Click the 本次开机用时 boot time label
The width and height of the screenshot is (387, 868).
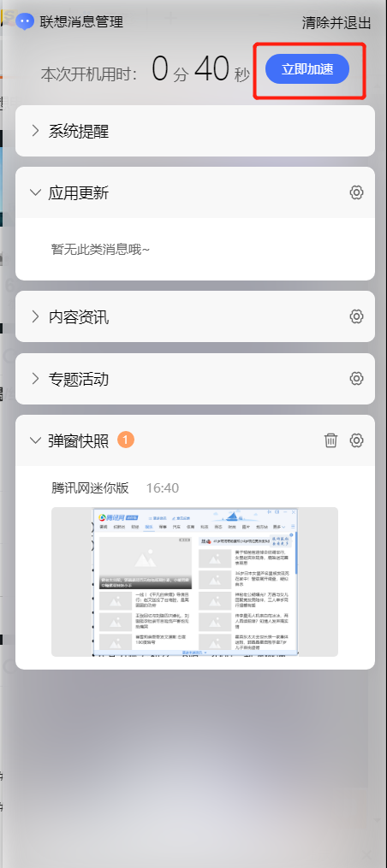point(89,74)
